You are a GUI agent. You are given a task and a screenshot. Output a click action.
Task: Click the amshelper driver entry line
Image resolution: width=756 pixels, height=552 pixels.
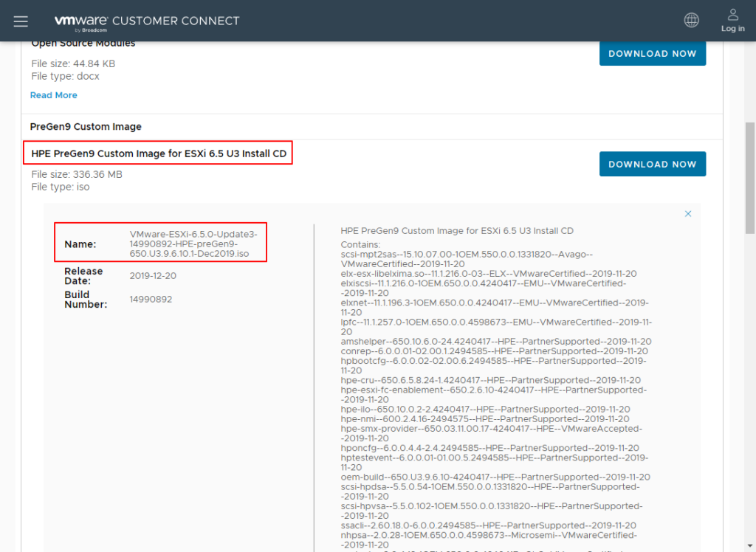pos(496,342)
